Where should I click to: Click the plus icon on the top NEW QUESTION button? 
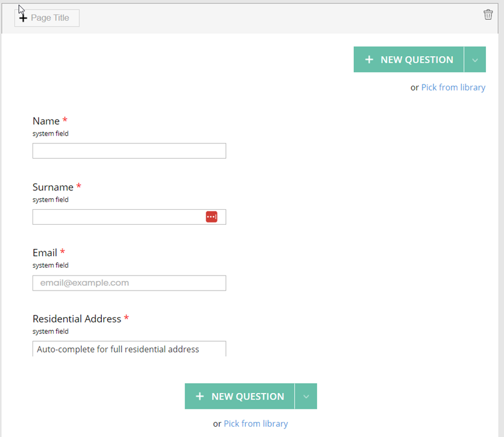point(369,59)
